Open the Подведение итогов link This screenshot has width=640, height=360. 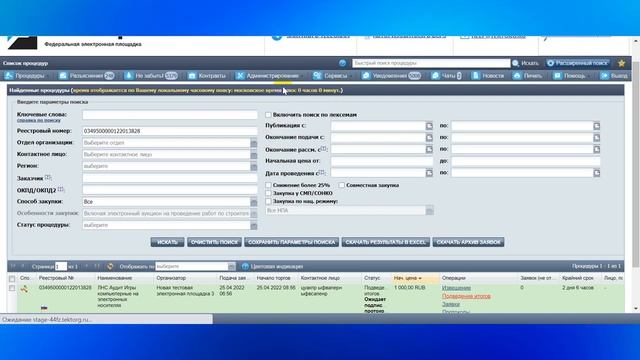(x=466, y=296)
